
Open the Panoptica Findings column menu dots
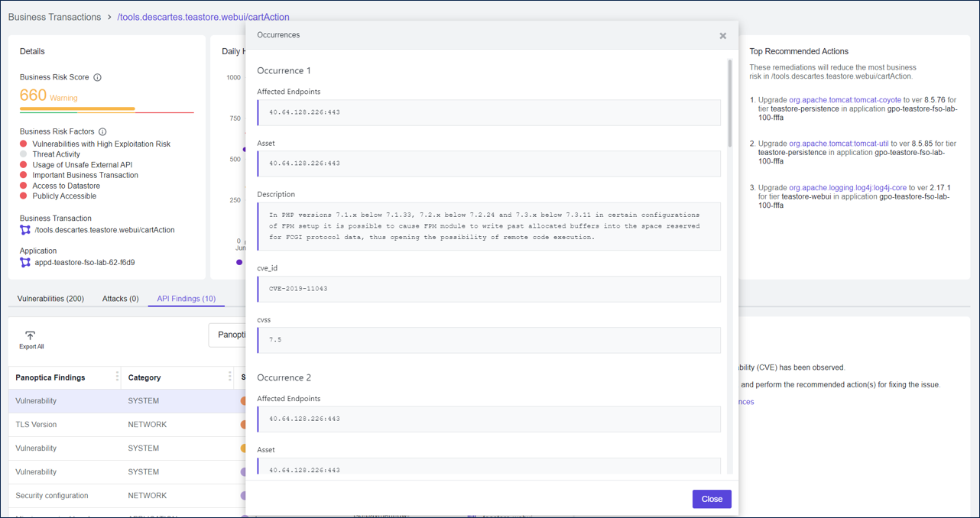[x=117, y=377]
